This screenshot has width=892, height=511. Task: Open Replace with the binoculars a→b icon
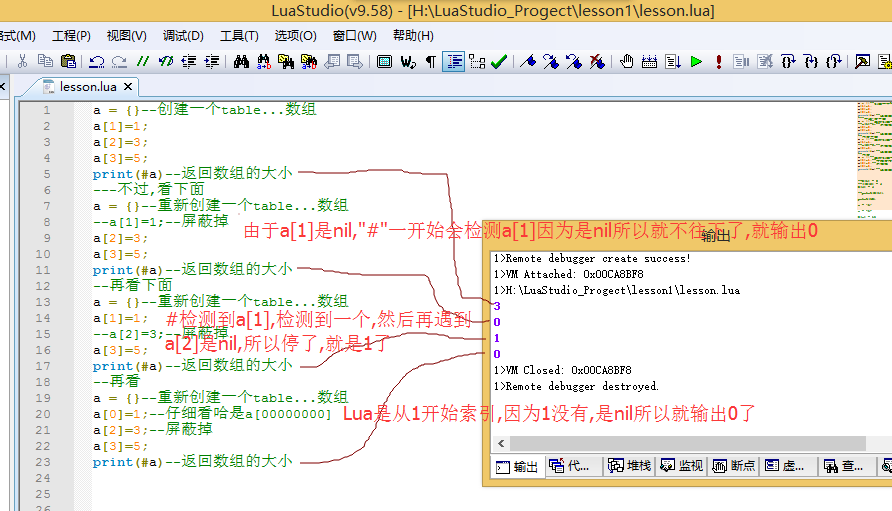coord(263,61)
